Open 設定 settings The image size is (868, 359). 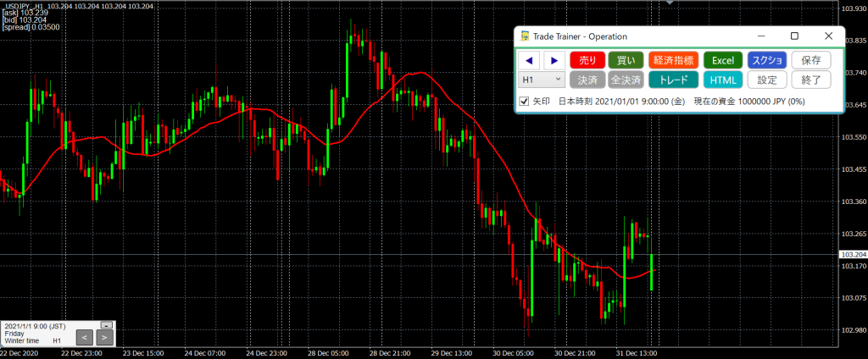tap(766, 80)
